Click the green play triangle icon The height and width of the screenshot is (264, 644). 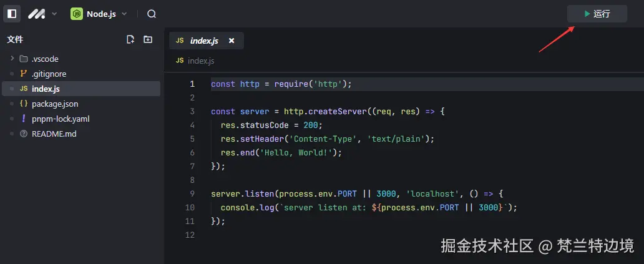[x=587, y=14]
